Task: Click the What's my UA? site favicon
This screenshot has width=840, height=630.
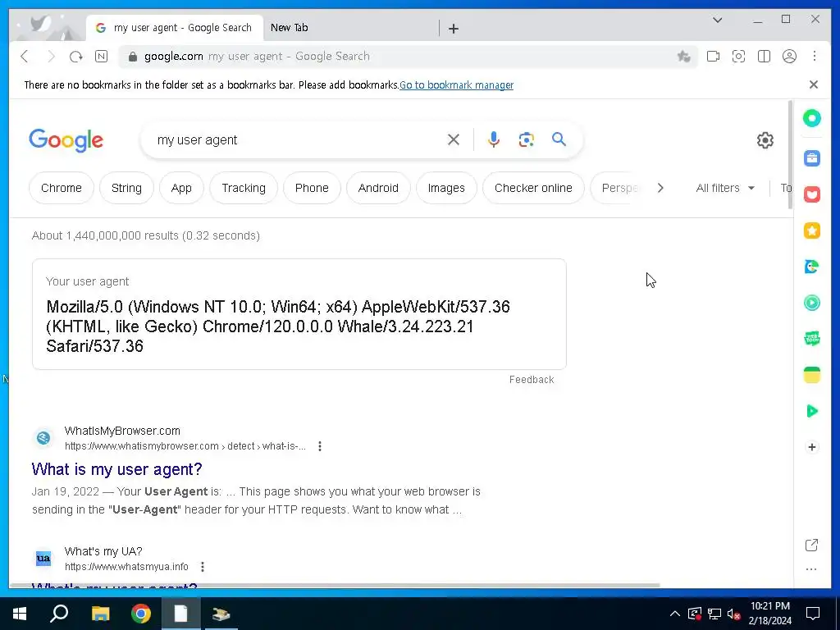Action: 43,558
